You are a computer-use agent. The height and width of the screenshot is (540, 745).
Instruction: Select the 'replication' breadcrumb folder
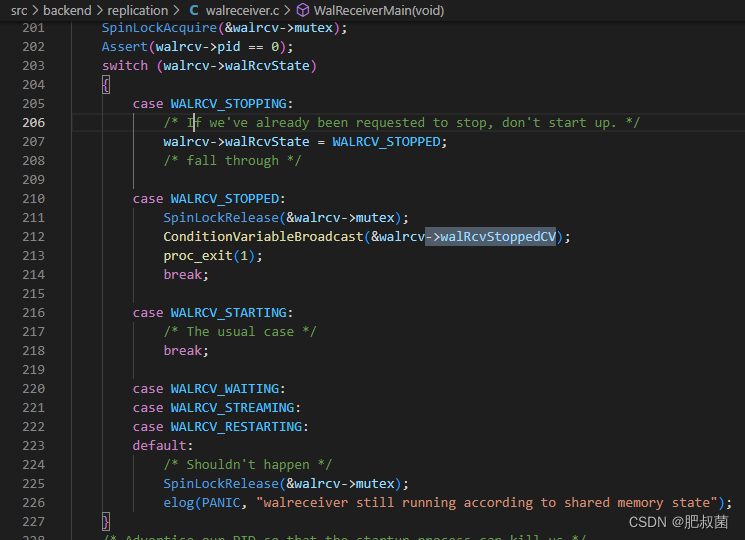tap(138, 10)
